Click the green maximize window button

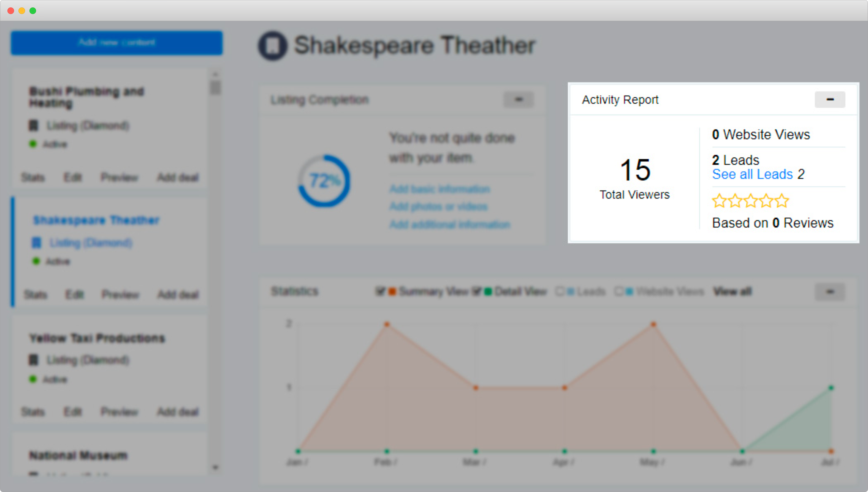coord(33,11)
